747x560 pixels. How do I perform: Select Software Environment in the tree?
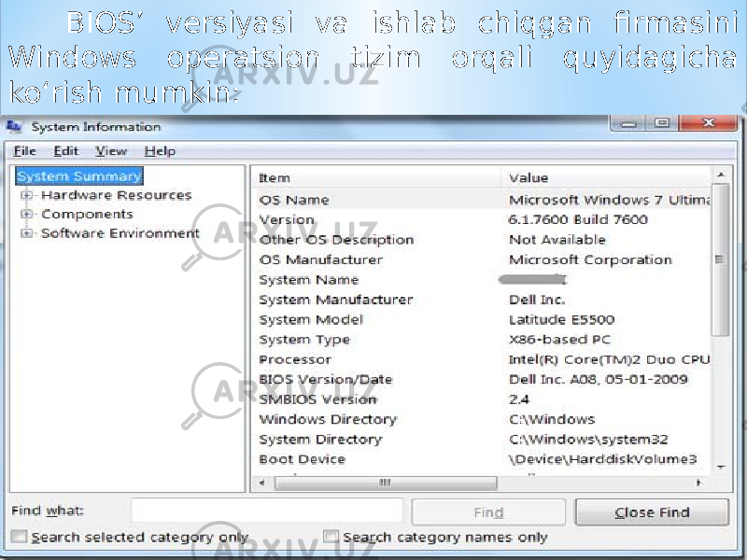click(x=120, y=233)
